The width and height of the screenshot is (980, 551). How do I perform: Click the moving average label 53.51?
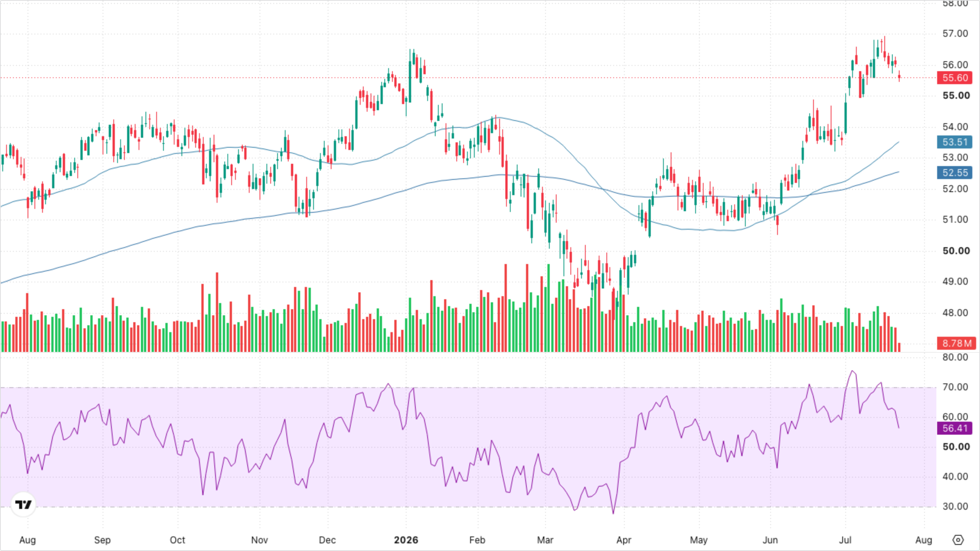point(955,142)
